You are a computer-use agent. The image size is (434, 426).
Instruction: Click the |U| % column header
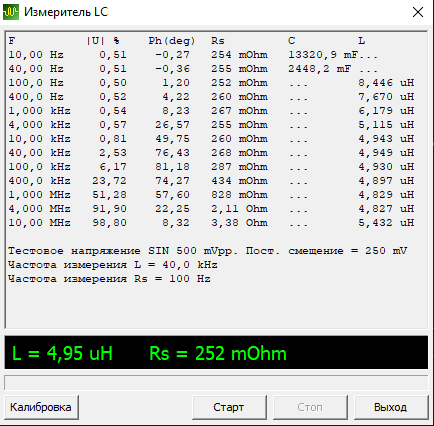(x=103, y=41)
